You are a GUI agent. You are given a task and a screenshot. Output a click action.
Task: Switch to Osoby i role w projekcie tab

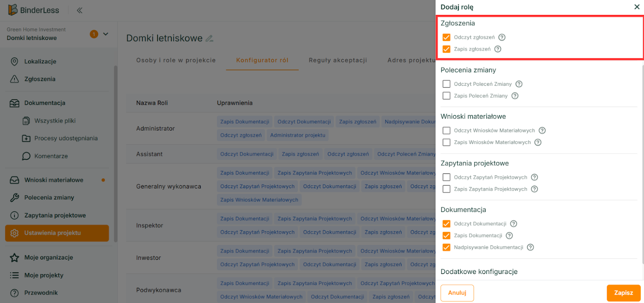click(x=176, y=60)
